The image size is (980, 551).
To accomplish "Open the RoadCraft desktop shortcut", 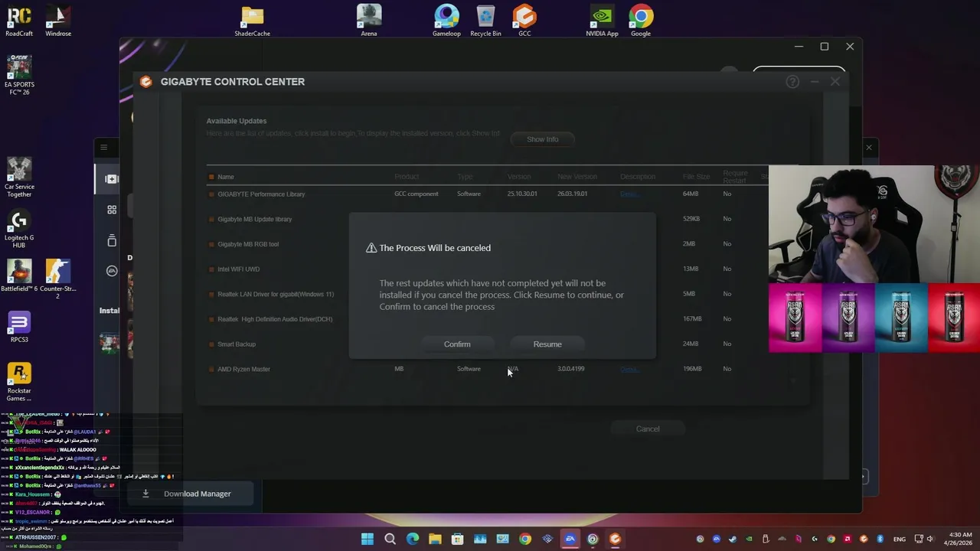I will [19, 21].
